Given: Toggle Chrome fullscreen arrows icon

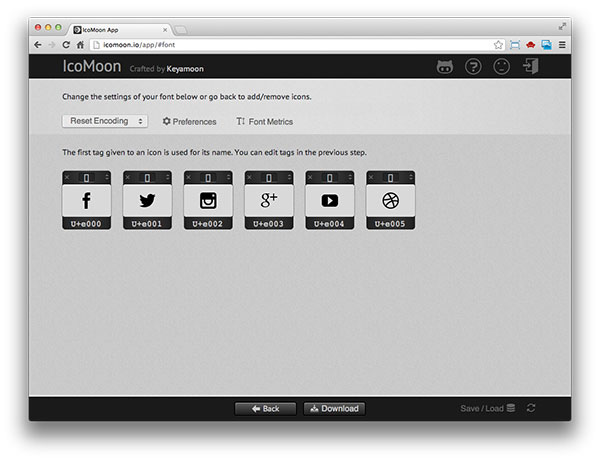Looking at the screenshot, I should coord(562,26).
